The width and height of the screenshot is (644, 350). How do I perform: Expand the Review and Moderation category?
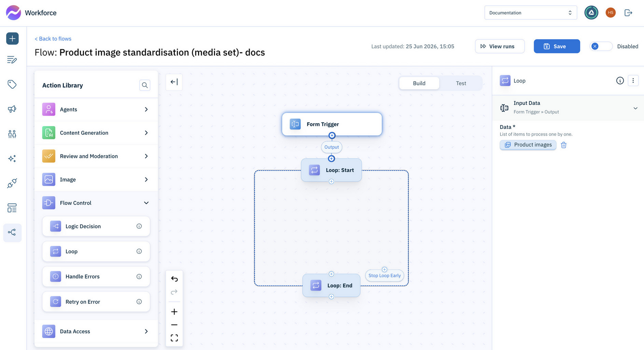96,156
